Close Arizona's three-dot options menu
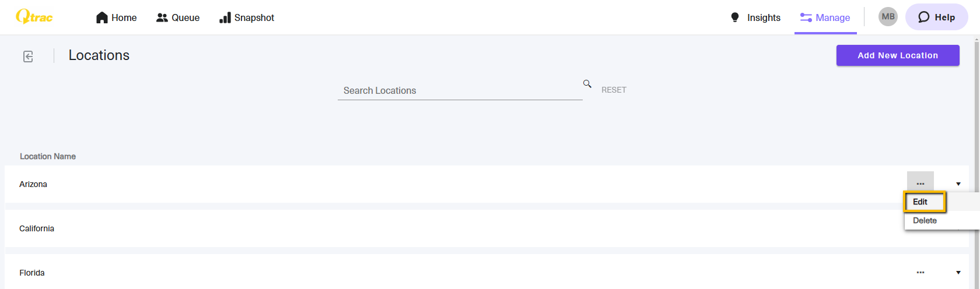Image resolution: width=980 pixels, height=289 pixels. point(921,184)
